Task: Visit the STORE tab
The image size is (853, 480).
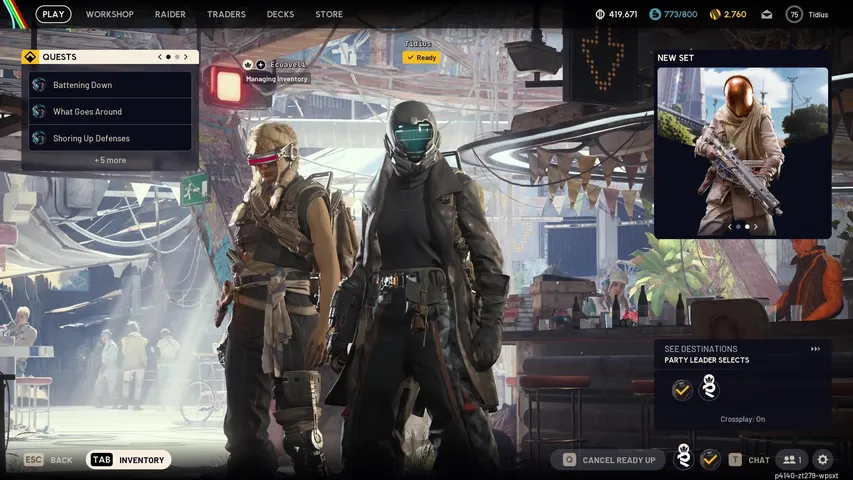Action: pyautogui.click(x=329, y=14)
